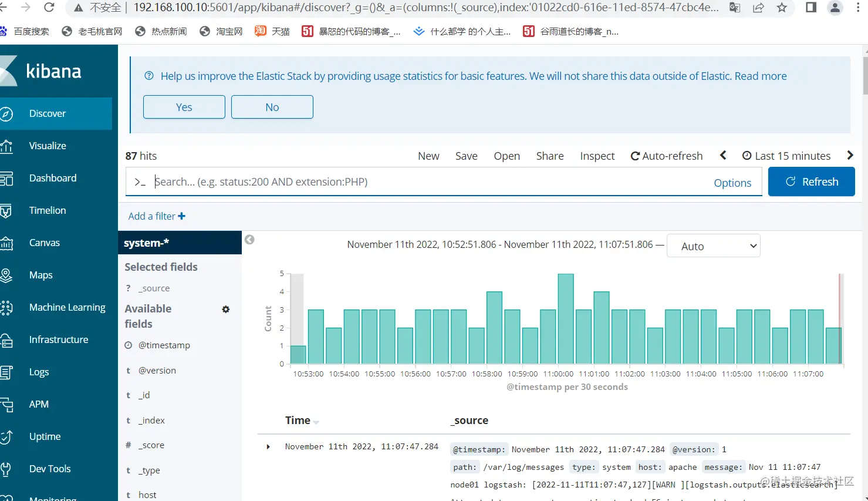Click the Uptime icon in sidebar
Viewport: 868px width, 501px height.
tap(6, 437)
